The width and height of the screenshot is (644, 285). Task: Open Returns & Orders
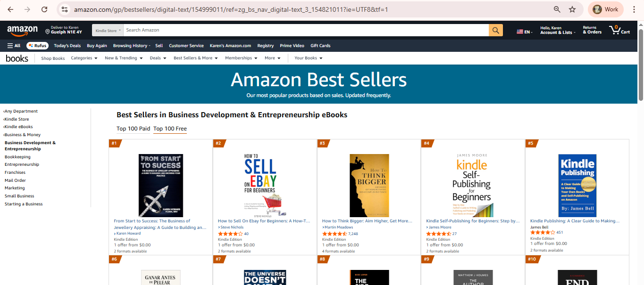pyautogui.click(x=592, y=30)
